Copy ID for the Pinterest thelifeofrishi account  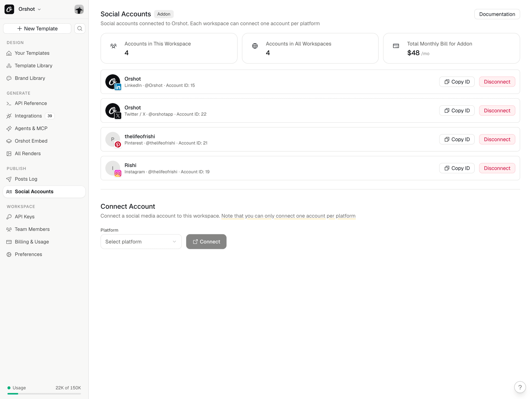pos(457,140)
